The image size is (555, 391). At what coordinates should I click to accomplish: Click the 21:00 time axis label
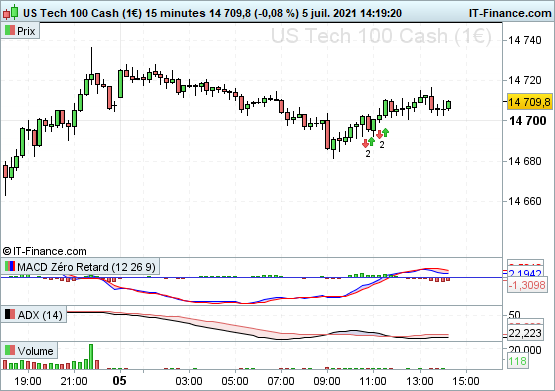(x=74, y=381)
